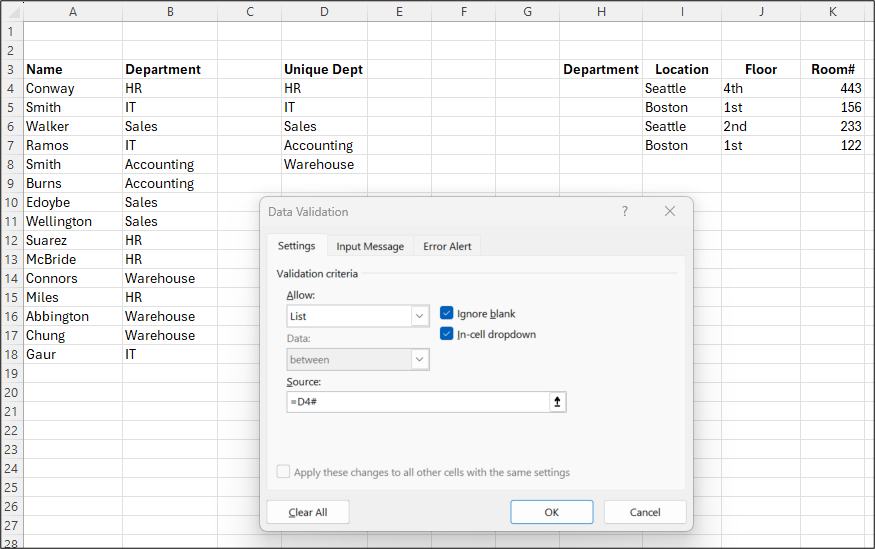
Task: Click the 4th floor cell
Action: click(x=761, y=89)
